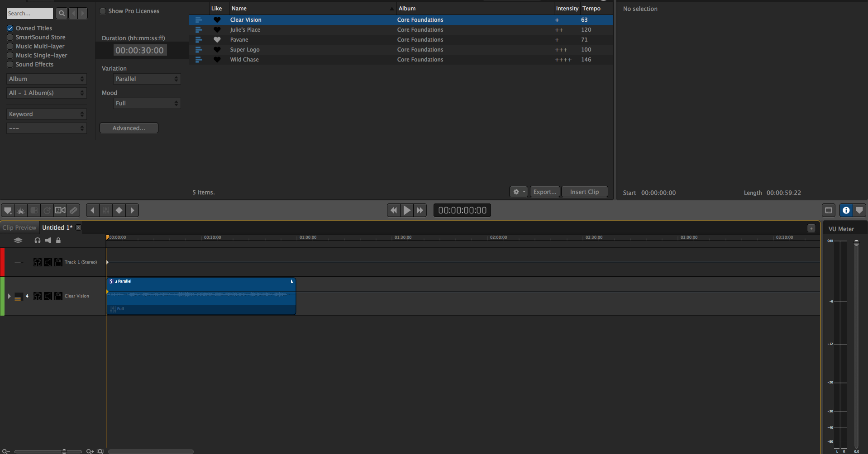This screenshot has width=868, height=454.
Task: Click the mute-all speaker header icon
Action: tap(48, 241)
